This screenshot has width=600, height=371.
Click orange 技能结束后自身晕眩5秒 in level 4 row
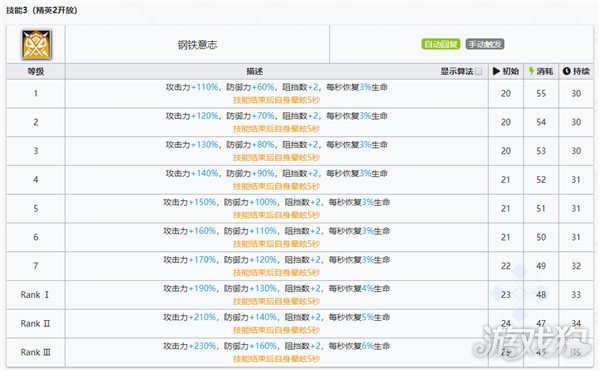[x=276, y=186]
